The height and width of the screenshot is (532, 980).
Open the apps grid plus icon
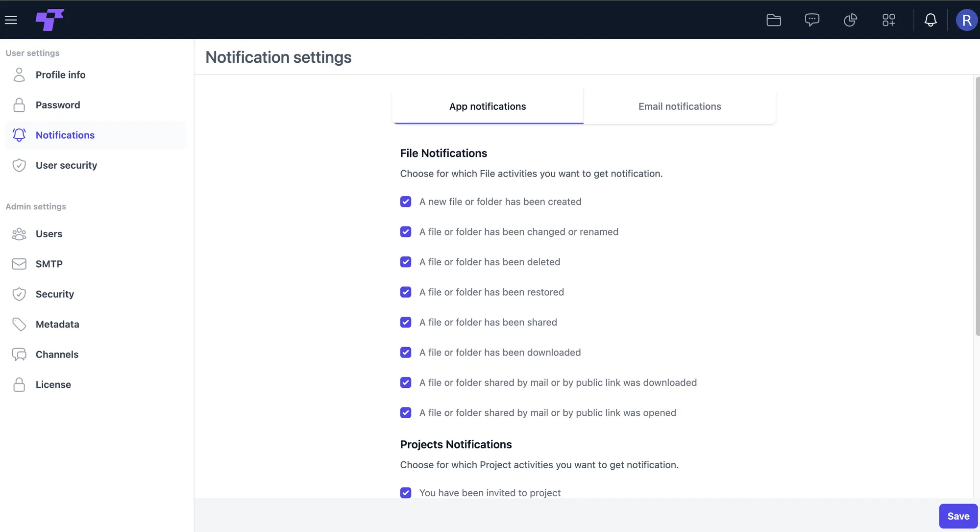coord(889,20)
